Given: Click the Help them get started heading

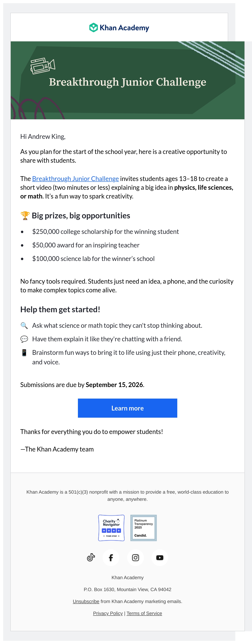Looking at the screenshot, I should 60,309.
